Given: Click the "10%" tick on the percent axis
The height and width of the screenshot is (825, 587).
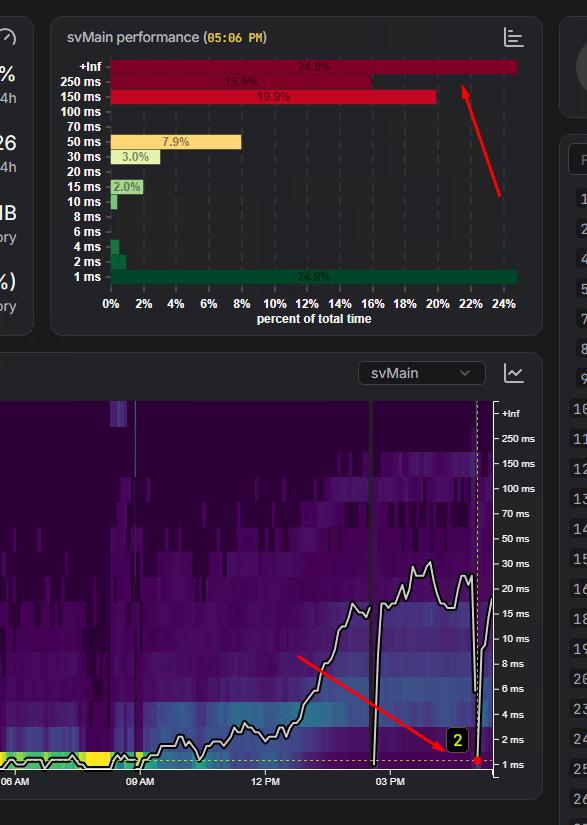Looking at the screenshot, I should tap(275, 304).
